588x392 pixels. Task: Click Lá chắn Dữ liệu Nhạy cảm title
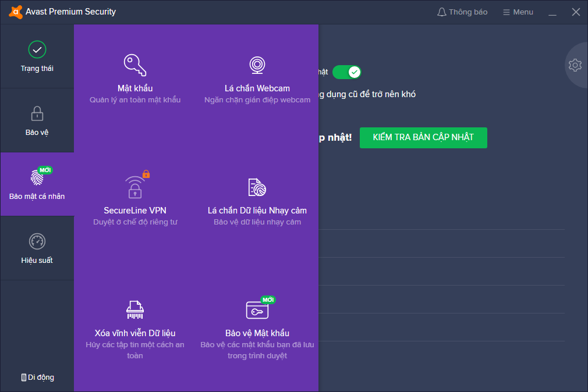click(257, 211)
